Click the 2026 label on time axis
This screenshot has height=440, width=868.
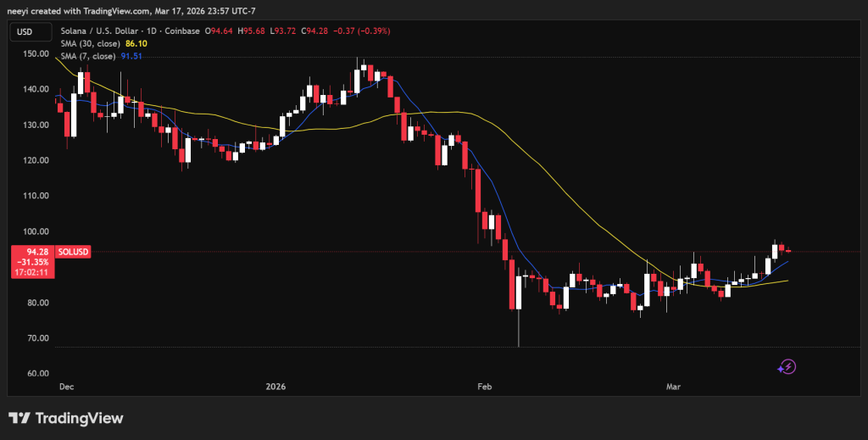[x=276, y=387]
